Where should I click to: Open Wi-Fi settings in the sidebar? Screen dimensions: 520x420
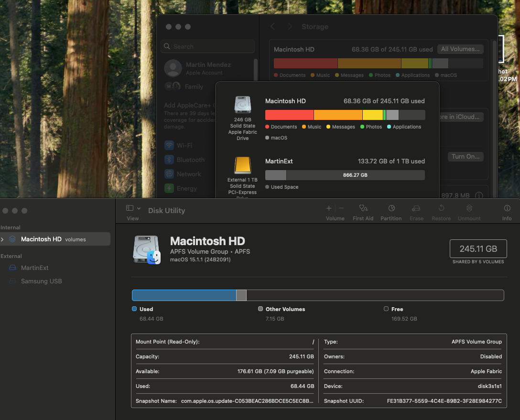pyautogui.click(x=184, y=145)
